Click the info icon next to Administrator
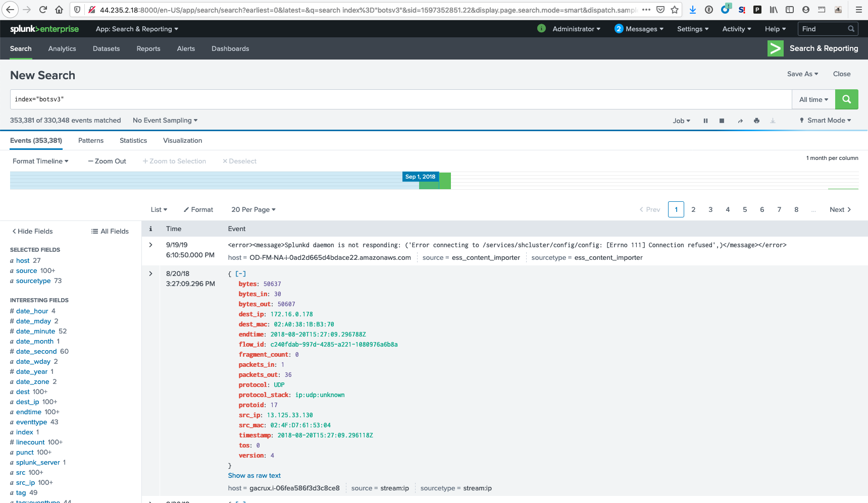The height and width of the screenshot is (503, 868). coord(541,29)
